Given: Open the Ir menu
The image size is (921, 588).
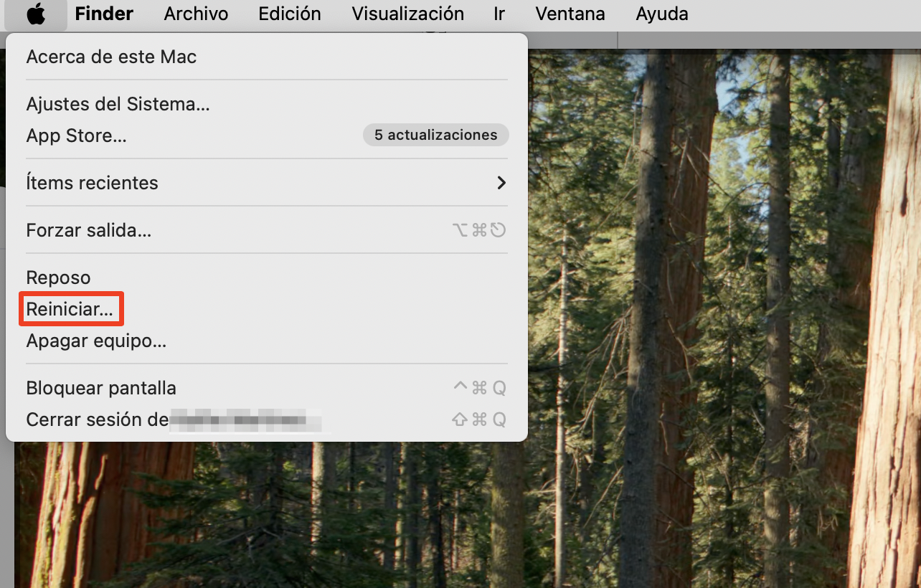Looking at the screenshot, I should click(x=499, y=14).
